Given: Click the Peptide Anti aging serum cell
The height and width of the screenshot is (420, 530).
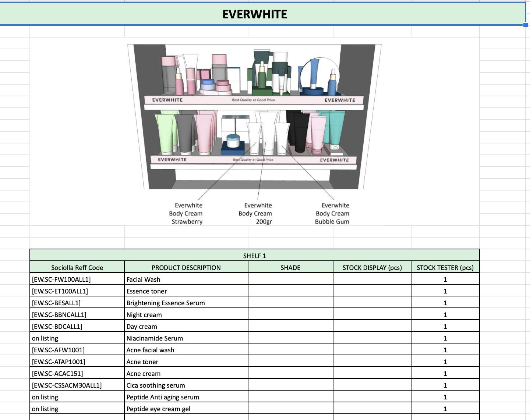Looking at the screenshot, I should pos(186,397).
